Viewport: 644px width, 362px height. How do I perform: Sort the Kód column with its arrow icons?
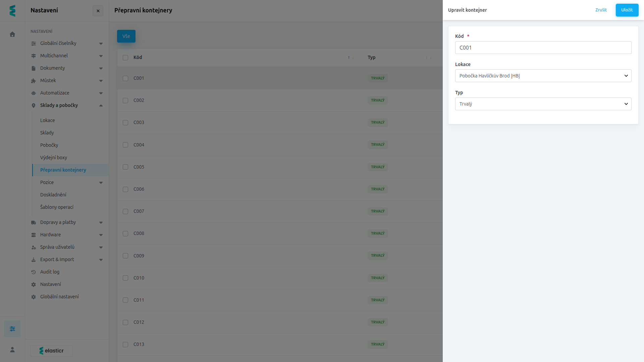pos(351,58)
